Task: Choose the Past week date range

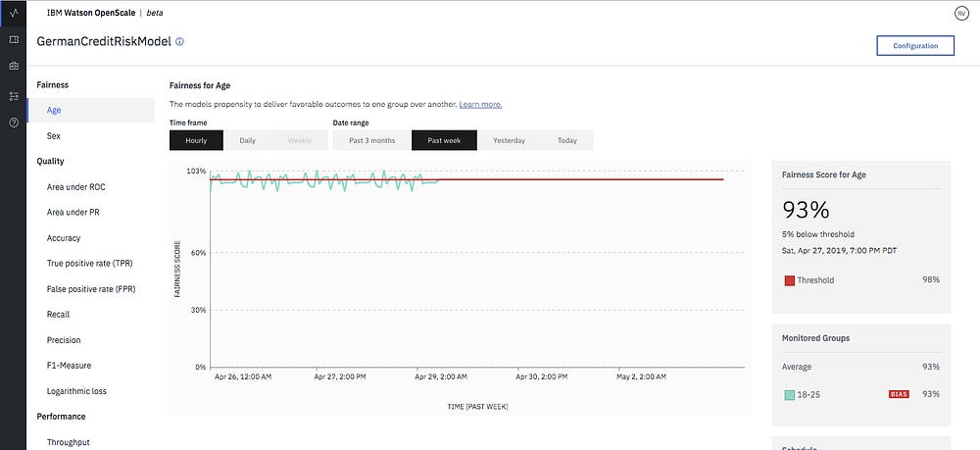Action: tap(444, 140)
